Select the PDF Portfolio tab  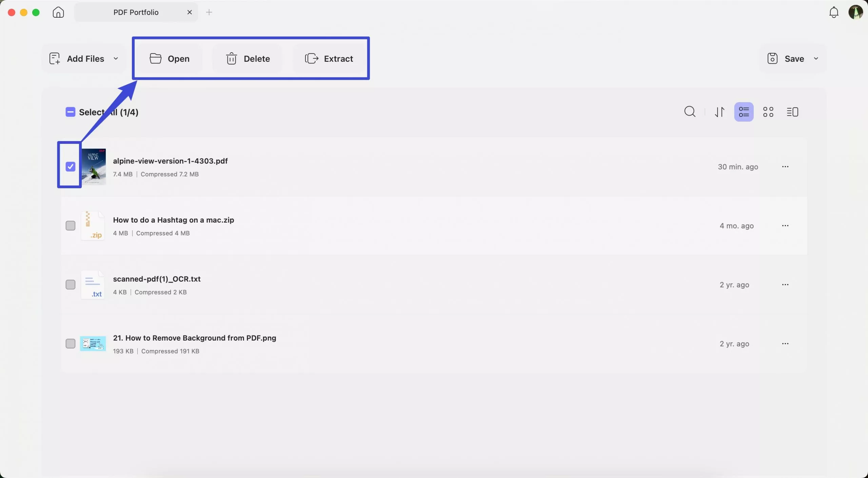[x=136, y=13]
